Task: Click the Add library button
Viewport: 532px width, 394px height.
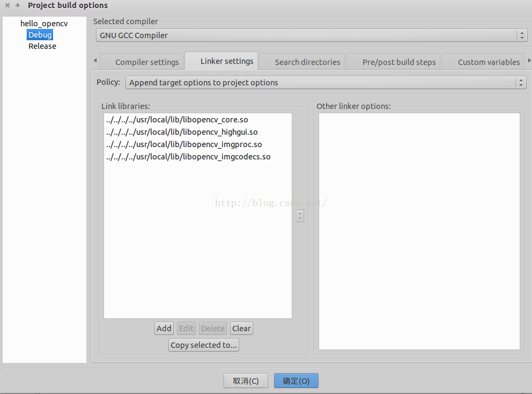Action: click(164, 329)
